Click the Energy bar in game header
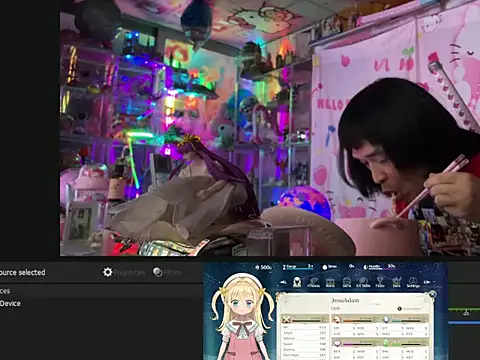 tap(298, 267)
